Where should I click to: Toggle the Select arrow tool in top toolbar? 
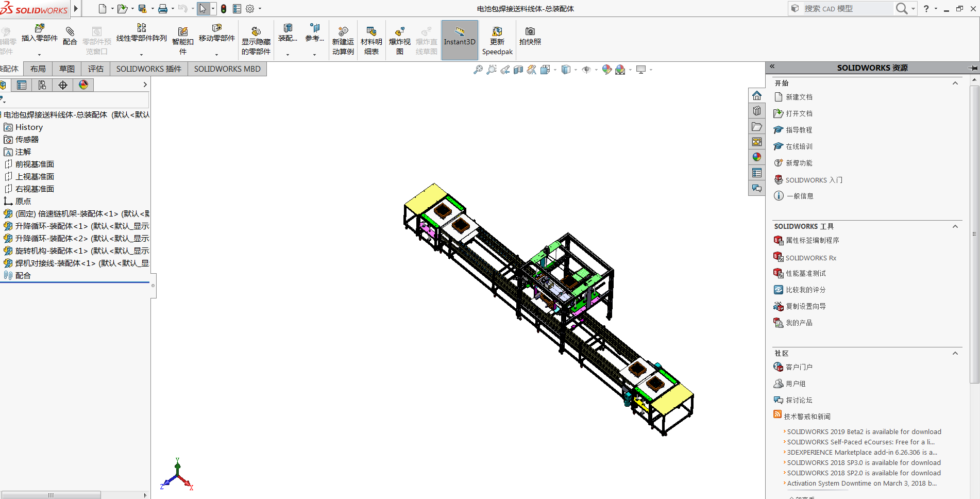point(203,9)
